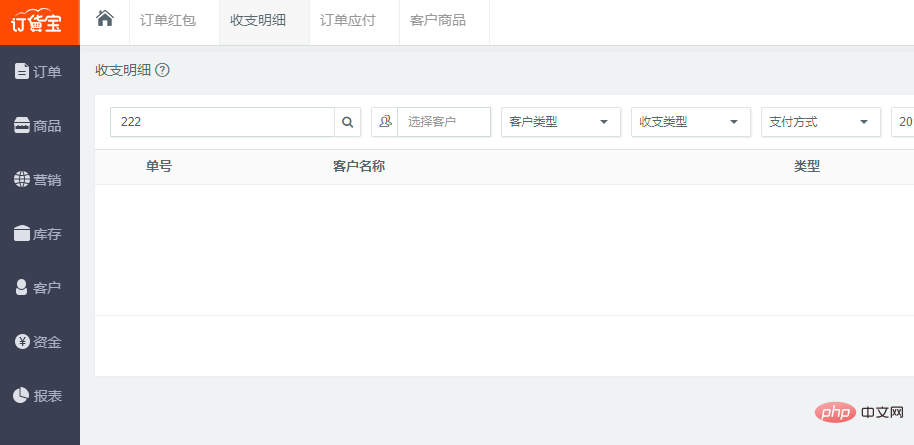Open help icon beside 收支明细 title
The image size is (914, 445).
pos(163,71)
